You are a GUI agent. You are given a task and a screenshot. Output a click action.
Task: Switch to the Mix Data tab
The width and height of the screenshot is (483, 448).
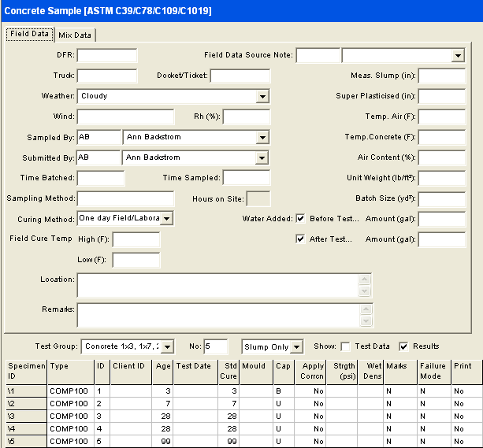[76, 35]
